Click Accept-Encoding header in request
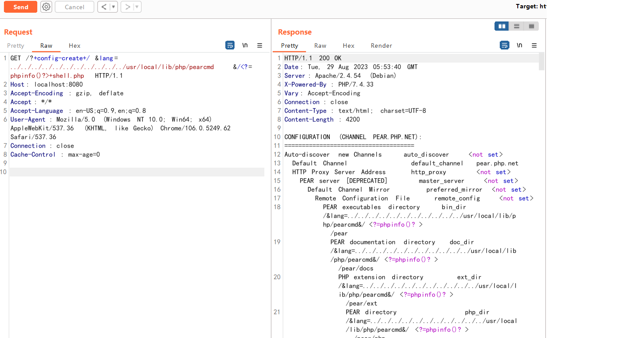 (67, 93)
